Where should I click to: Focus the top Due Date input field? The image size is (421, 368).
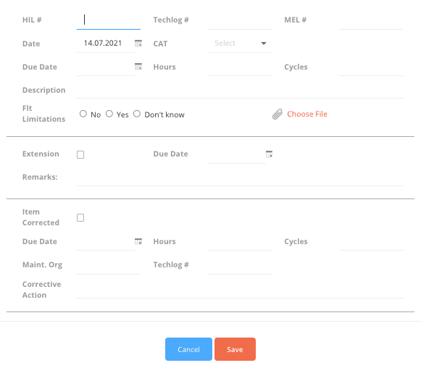coord(105,67)
